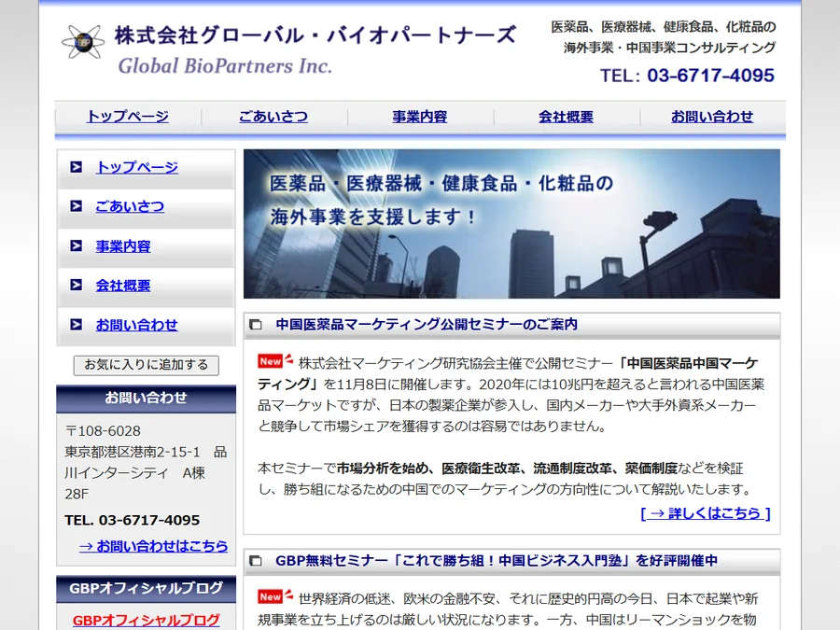Click postal code 〒108-6028

pos(103,431)
